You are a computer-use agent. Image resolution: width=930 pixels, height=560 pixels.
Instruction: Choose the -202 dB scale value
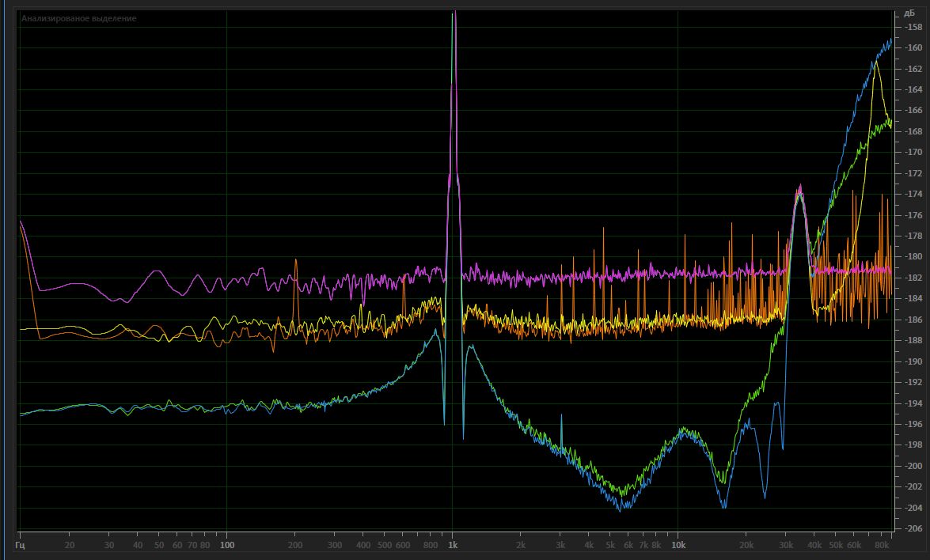click(x=913, y=486)
